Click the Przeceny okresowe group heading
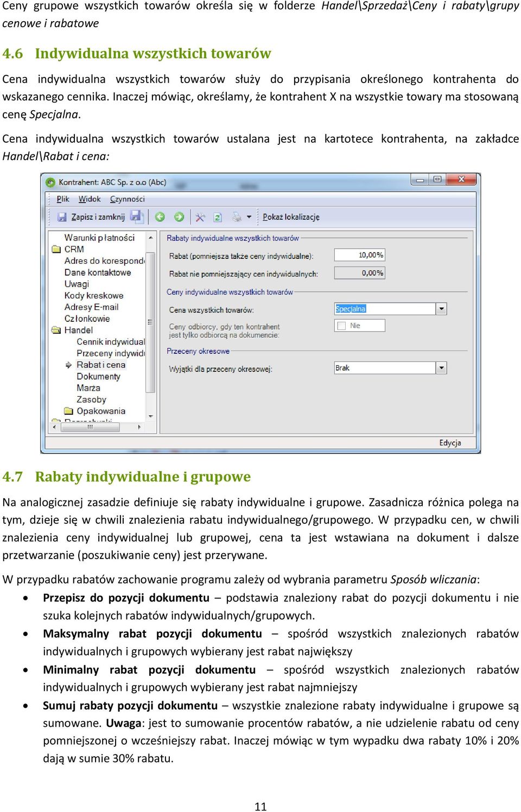 pos(198,351)
